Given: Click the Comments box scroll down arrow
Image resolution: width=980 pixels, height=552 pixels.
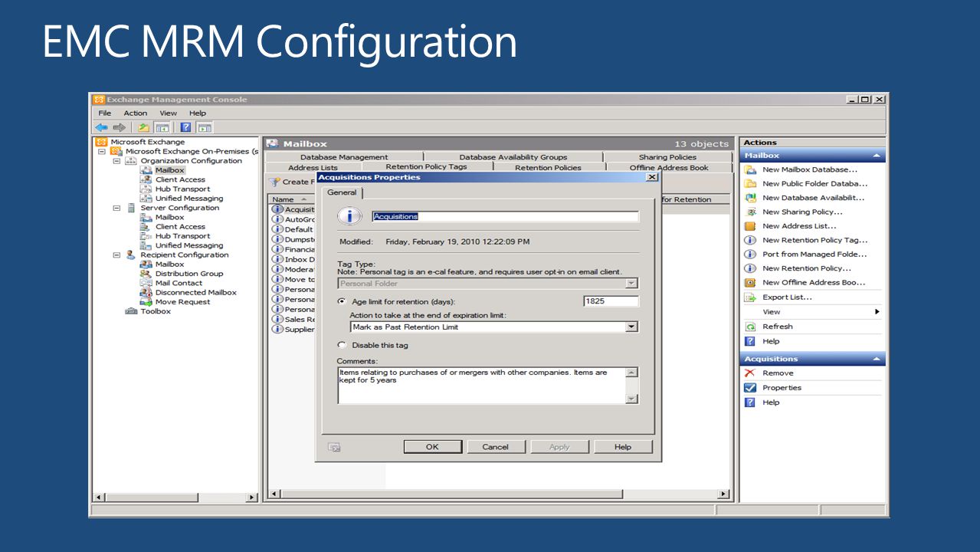Looking at the screenshot, I should coord(631,399).
